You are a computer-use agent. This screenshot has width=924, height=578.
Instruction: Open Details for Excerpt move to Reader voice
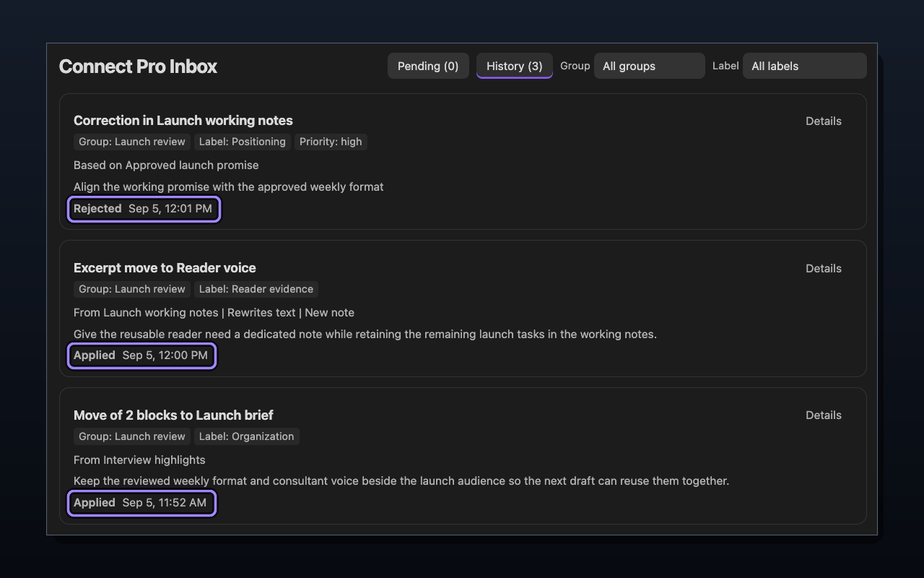tap(823, 268)
